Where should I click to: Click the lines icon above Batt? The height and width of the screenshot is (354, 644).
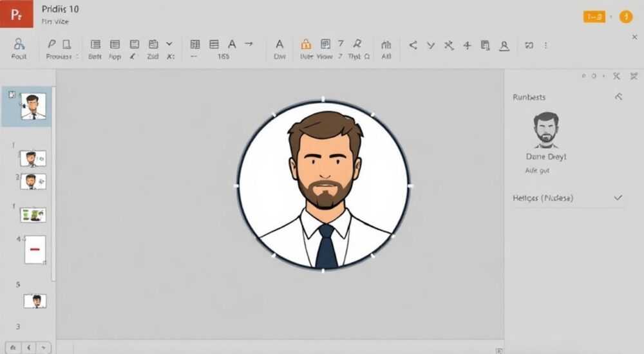[x=95, y=44]
